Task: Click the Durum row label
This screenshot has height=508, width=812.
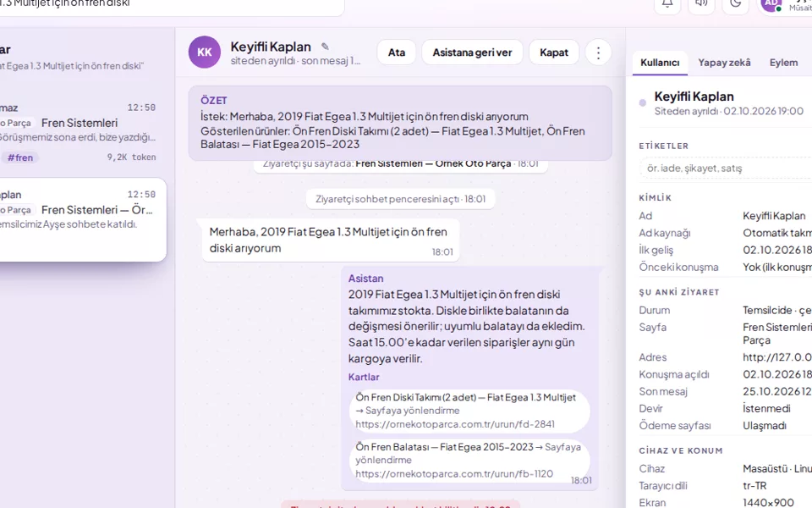Action: [654, 310]
